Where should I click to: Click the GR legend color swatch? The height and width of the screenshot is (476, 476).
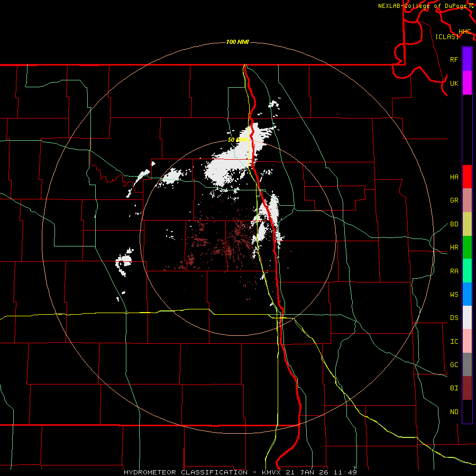tap(467, 200)
